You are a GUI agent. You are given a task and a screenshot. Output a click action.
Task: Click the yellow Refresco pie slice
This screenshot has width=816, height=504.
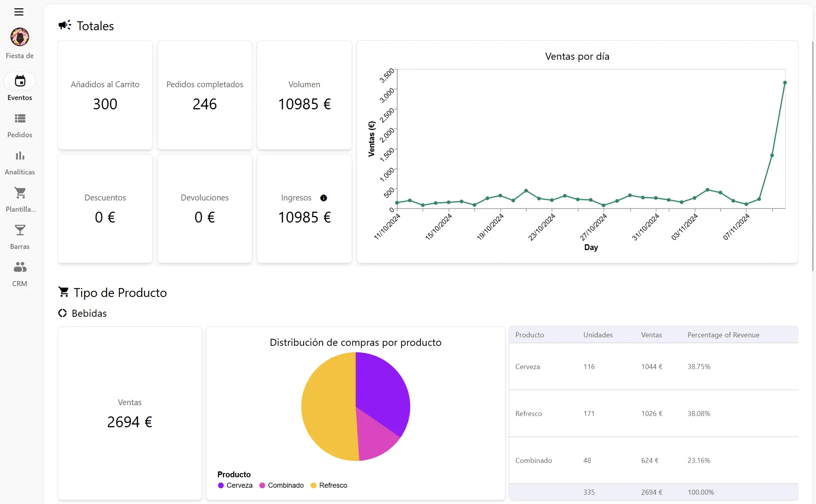pyautogui.click(x=328, y=407)
